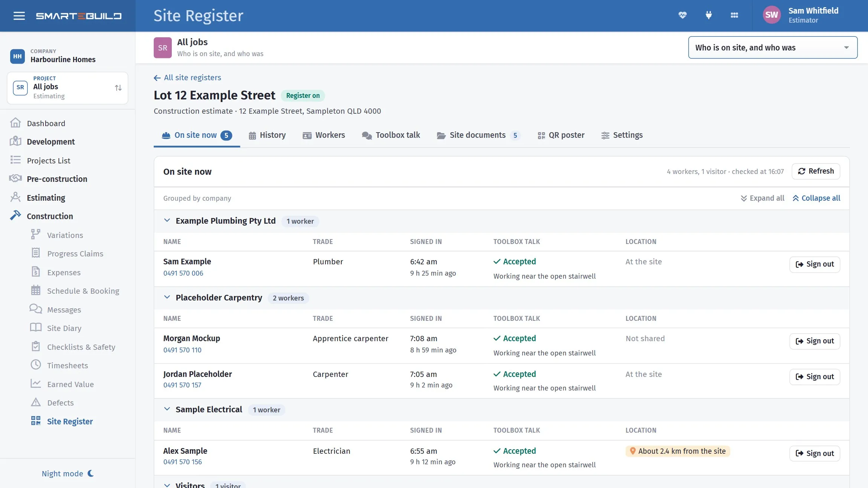Go back to All site registers
Viewport: 868px width, 488px height.
(187, 78)
